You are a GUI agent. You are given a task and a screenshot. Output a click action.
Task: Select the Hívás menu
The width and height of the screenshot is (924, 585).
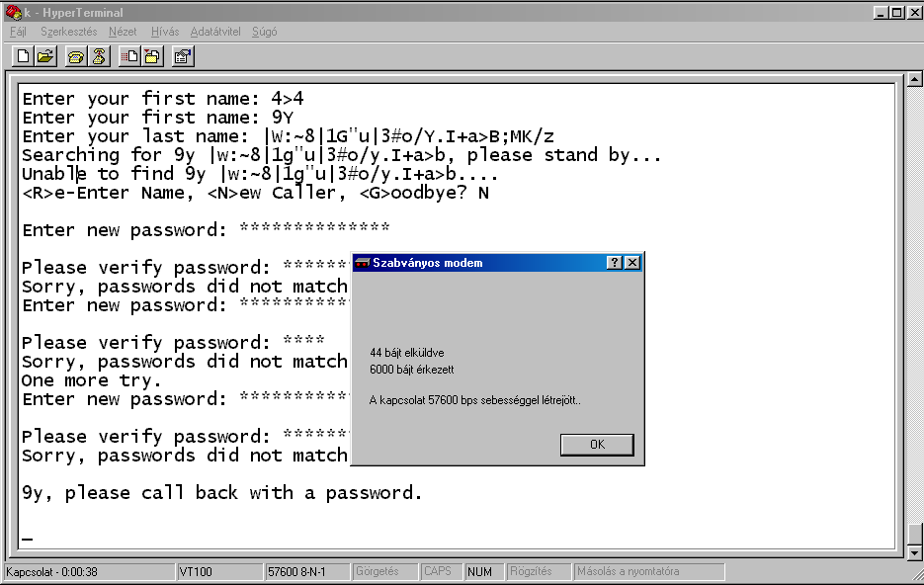pos(165,32)
